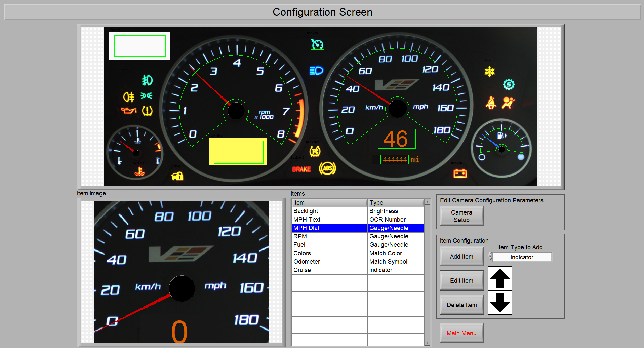Screen dimensions: 644x348
Task: Select the Colors item row
Action: [x=358, y=253]
